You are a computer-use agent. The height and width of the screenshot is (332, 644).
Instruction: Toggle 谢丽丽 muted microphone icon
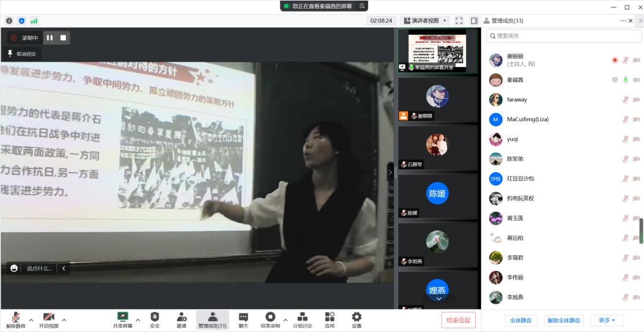click(x=626, y=60)
